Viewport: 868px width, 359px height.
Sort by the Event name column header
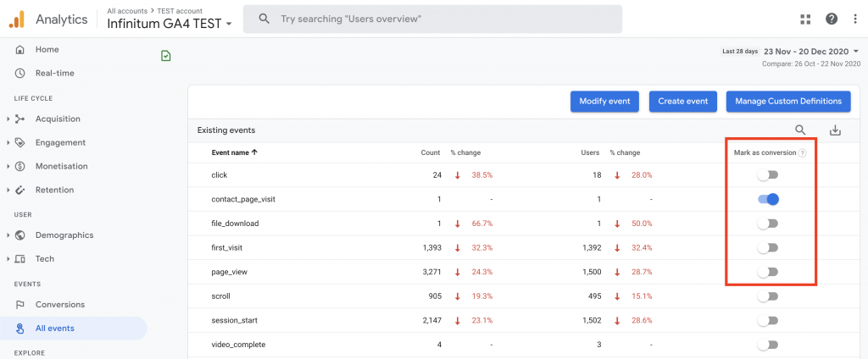[231, 152]
